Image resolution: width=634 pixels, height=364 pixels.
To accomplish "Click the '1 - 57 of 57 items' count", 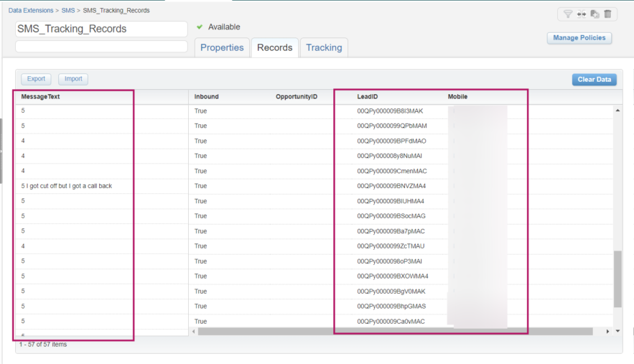I will [x=43, y=345].
